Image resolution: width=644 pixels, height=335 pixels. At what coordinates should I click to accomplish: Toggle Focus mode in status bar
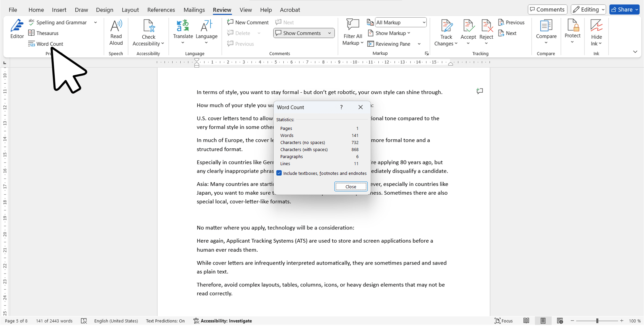tap(504, 321)
